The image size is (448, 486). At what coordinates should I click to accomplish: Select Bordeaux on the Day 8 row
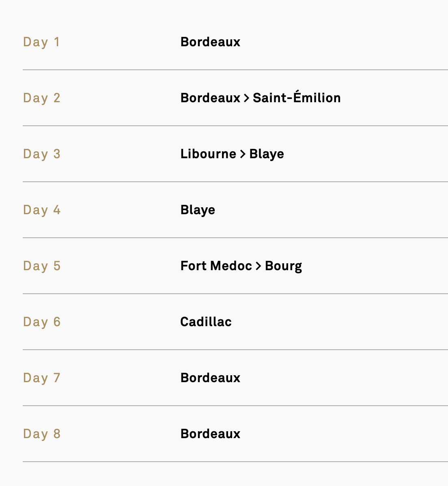click(210, 434)
